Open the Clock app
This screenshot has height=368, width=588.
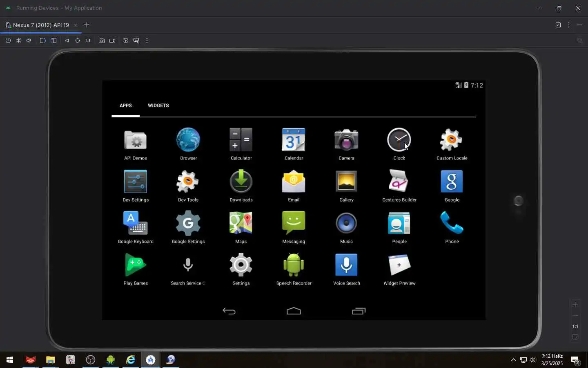point(399,144)
